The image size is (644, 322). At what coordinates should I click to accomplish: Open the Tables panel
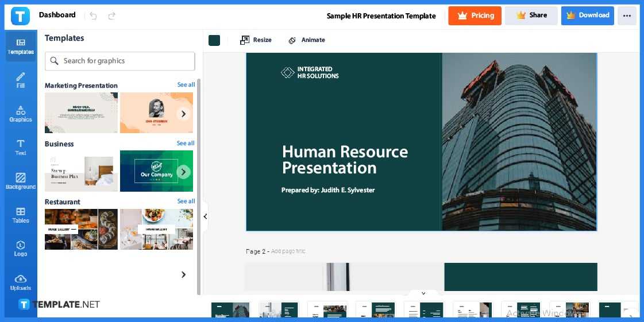click(x=21, y=215)
